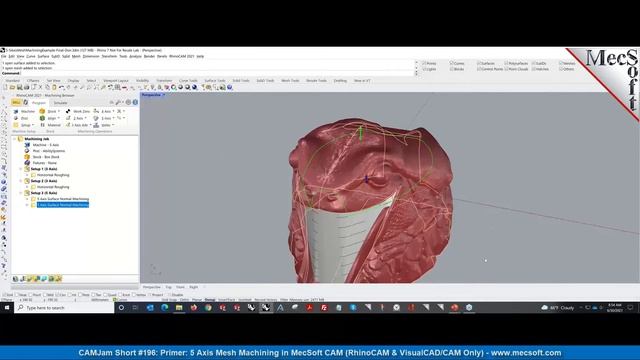Click the Cortana circle icon on the taskbar

[x=121, y=308]
